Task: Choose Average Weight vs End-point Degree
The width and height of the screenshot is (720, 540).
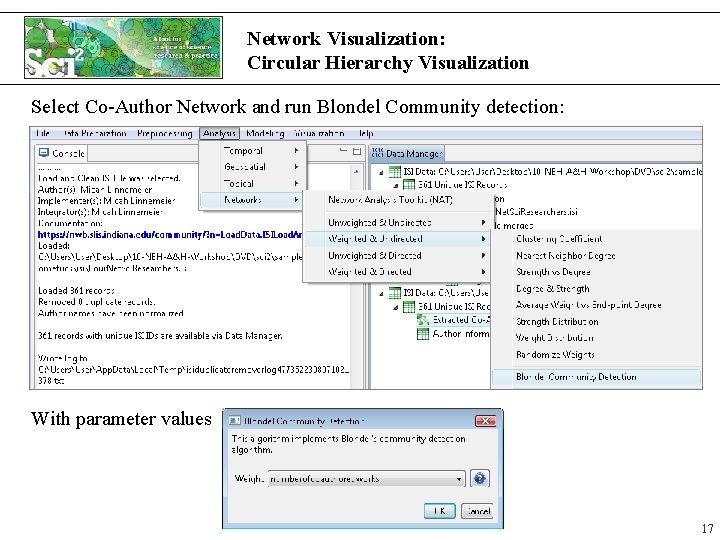Action: point(588,305)
